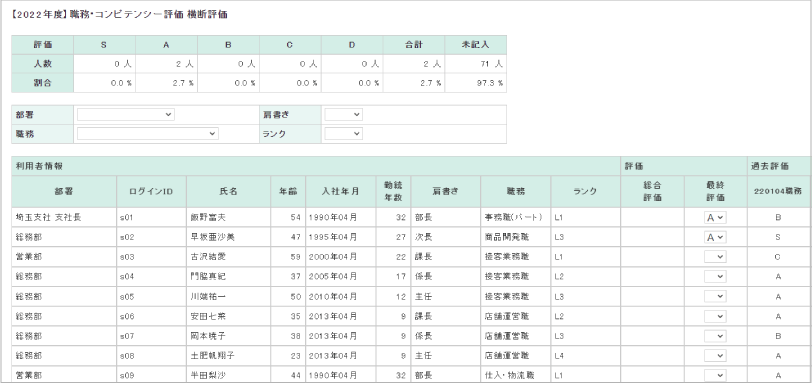
Task: Click the name 門脇真紀
Action: (208, 277)
